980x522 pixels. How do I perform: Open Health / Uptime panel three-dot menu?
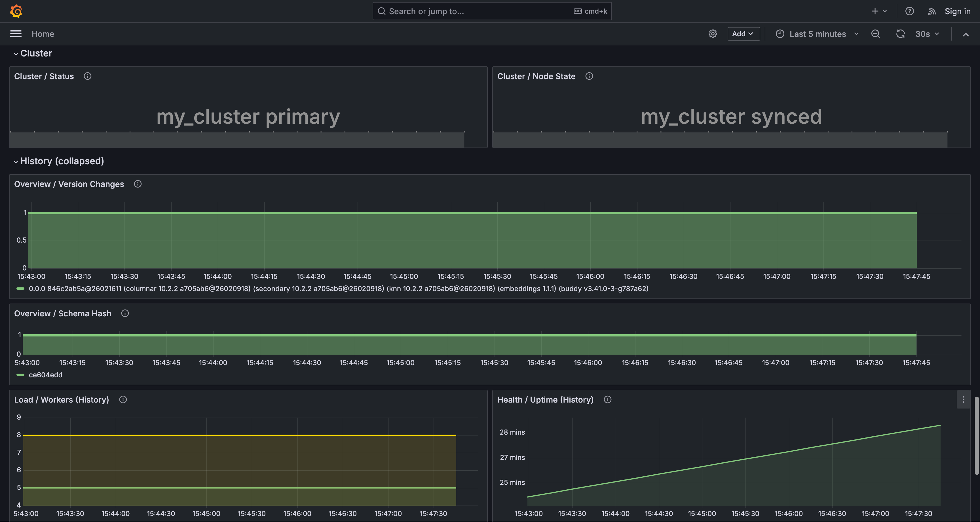tap(963, 399)
